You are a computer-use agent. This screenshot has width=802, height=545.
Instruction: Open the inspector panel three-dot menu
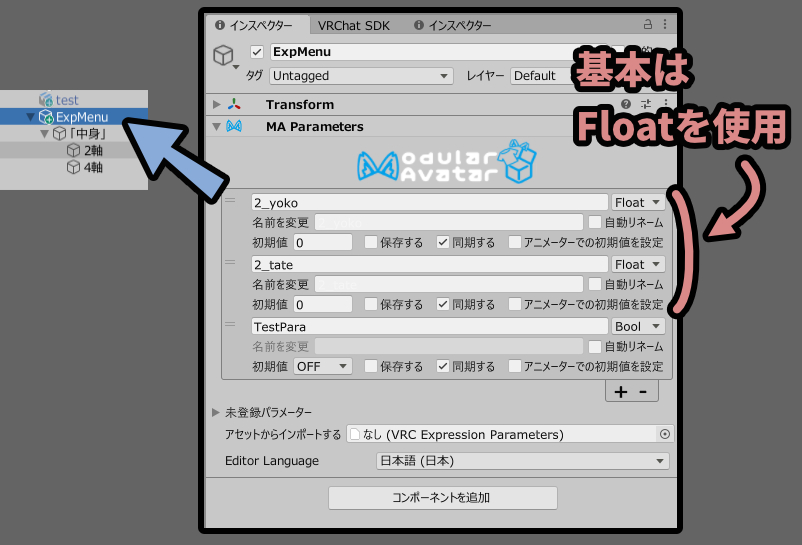(664, 24)
